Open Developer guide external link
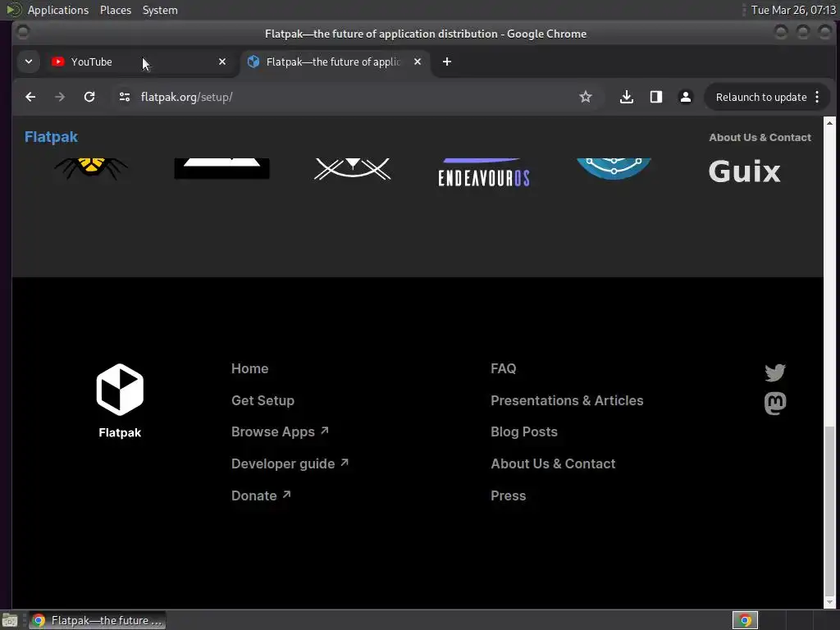Viewport: 840px width, 630px height. (290, 464)
